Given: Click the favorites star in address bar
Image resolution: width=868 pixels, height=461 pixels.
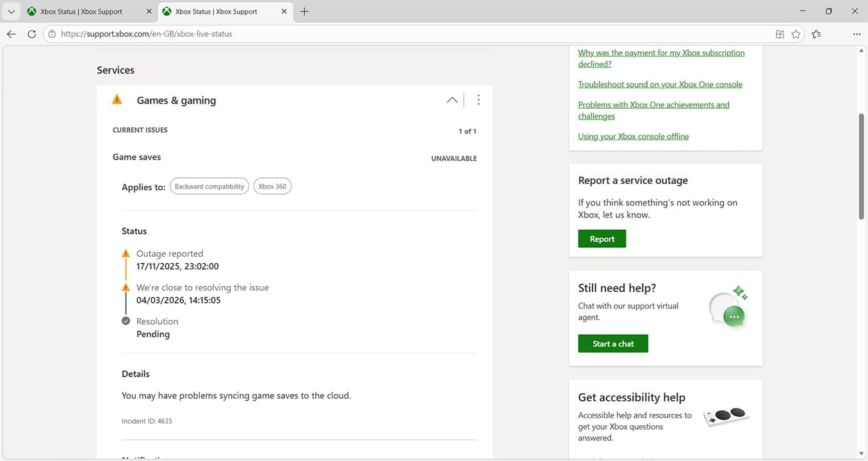Looking at the screenshot, I should coord(796,34).
